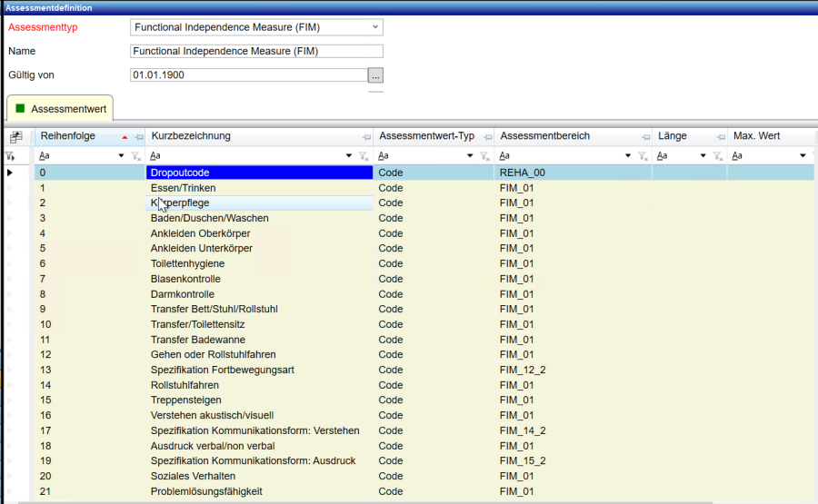818x504 pixels.
Task: Clear the Reihenfolge column filter
Action: tap(136, 156)
